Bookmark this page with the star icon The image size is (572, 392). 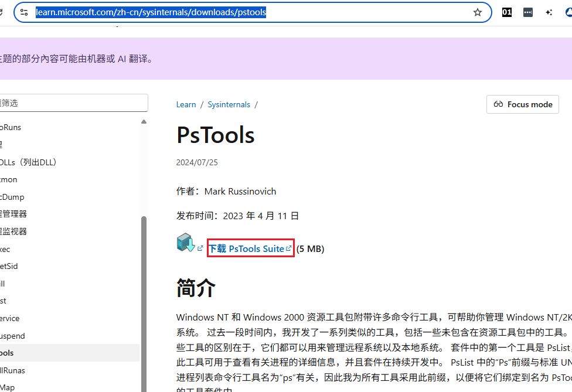coord(478,12)
